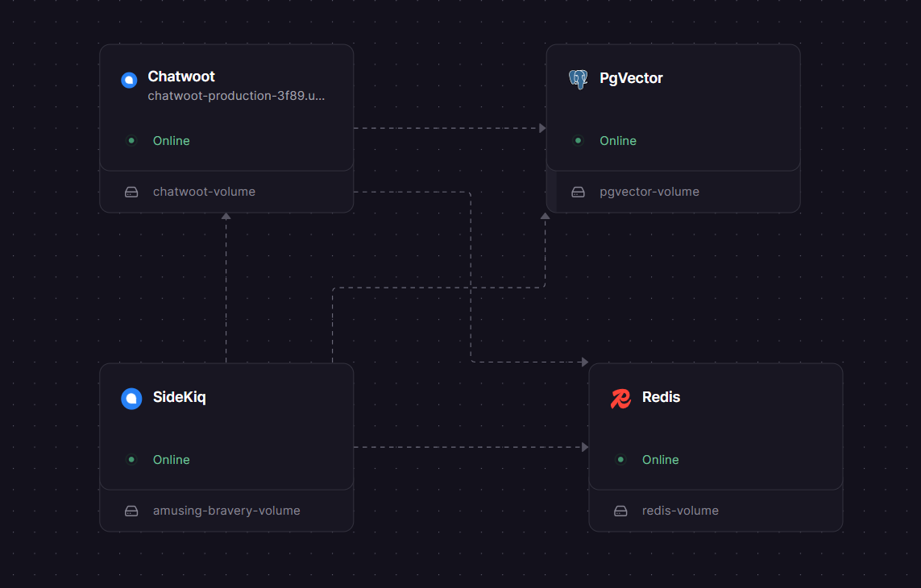Image resolution: width=921 pixels, height=588 pixels.
Task: Click the SideKiq application icon
Action: click(131, 399)
